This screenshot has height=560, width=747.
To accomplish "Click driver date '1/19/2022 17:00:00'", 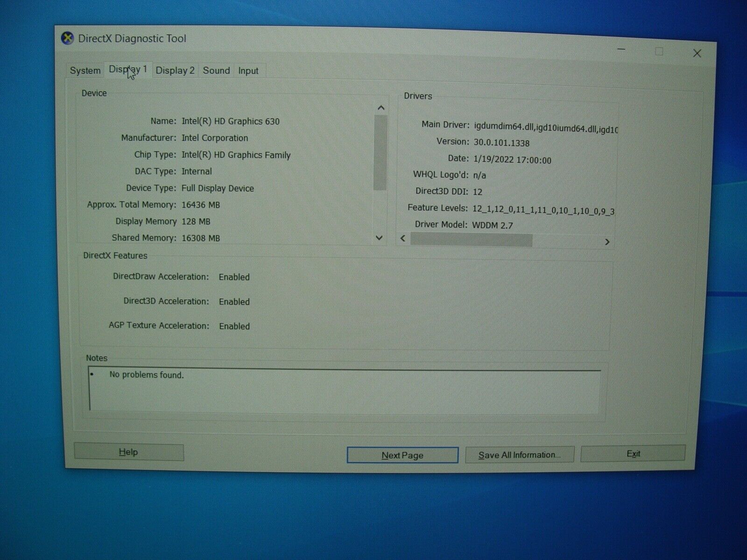I will (512, 160).
